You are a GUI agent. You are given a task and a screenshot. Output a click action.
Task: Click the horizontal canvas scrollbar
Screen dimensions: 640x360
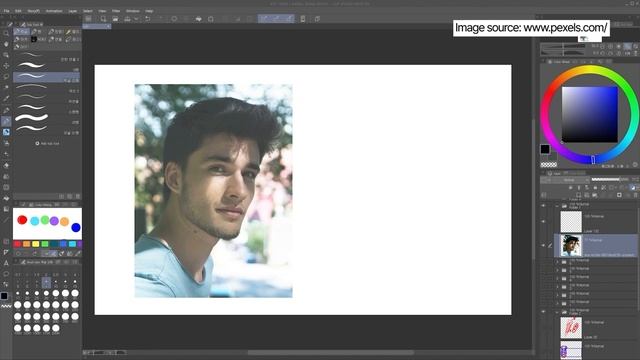(x=331, y=352)
